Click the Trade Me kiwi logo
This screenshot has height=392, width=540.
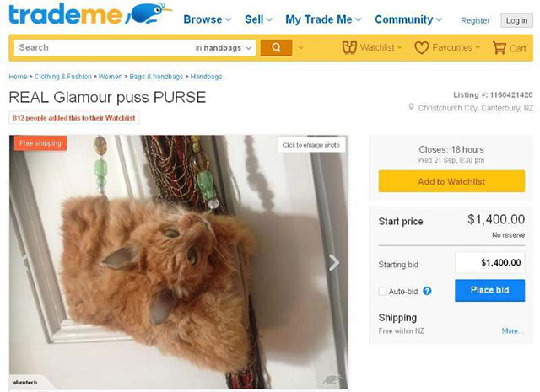[x=90, y=13]
